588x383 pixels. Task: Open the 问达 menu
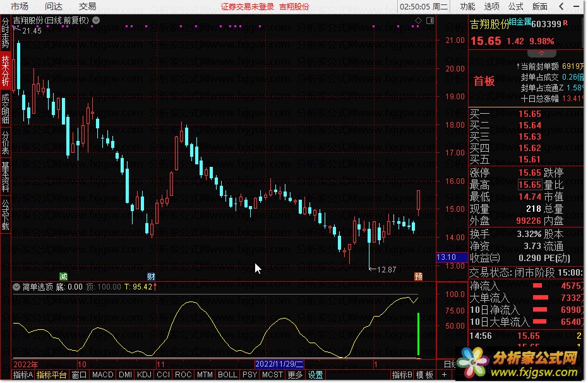click(x=54, y=6)
